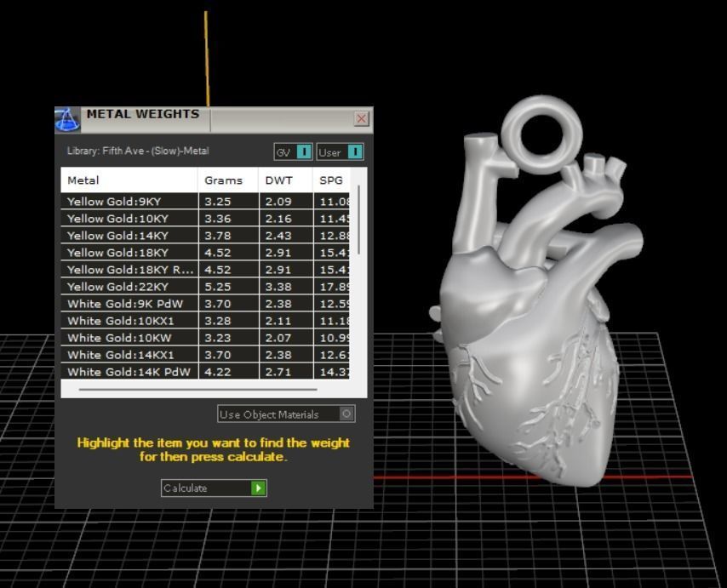Select the White Gold:10KX1 row
This screenshot has height=588, width=727.
(205, 321)
